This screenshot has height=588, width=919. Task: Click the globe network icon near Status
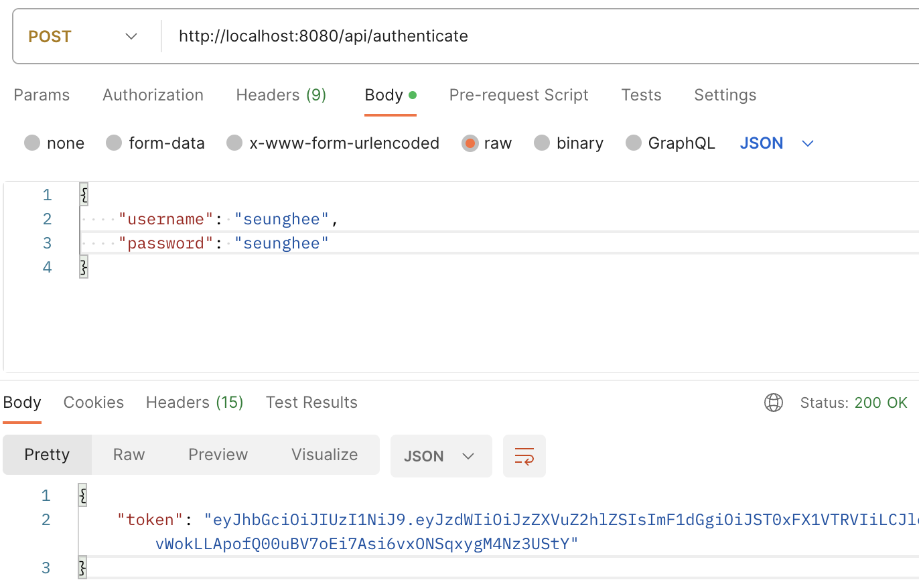click(774, 402)
